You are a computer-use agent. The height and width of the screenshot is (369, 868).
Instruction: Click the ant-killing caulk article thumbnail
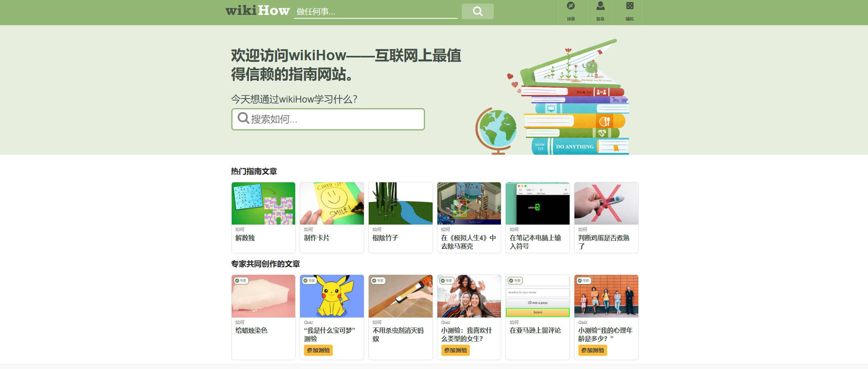400,296
